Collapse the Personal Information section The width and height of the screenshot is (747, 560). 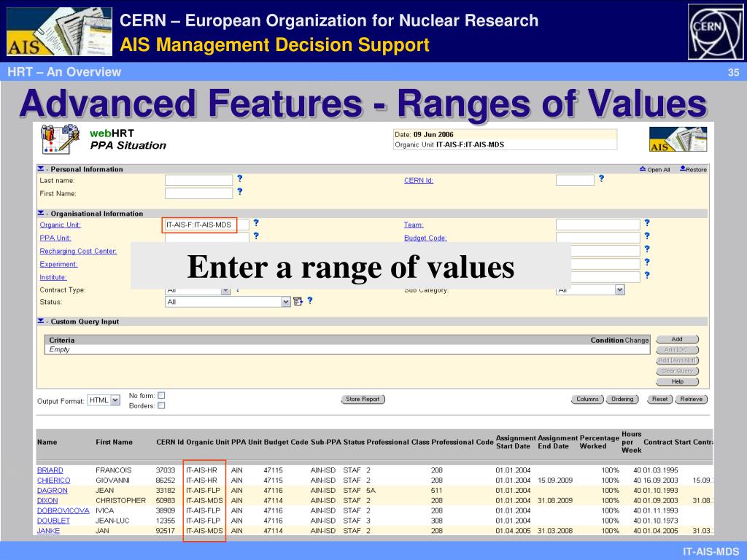click(x=41, y=168)
